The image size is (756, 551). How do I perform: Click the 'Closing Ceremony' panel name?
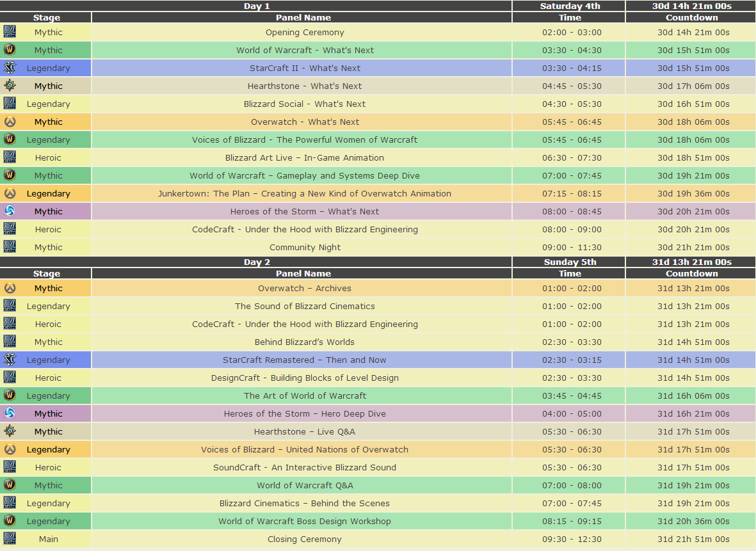click(305, 539)
